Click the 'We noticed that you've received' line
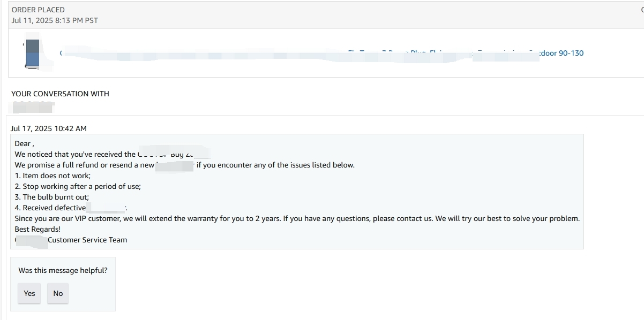This screenshot has width=644, height=320. click(x=111, y=154)
